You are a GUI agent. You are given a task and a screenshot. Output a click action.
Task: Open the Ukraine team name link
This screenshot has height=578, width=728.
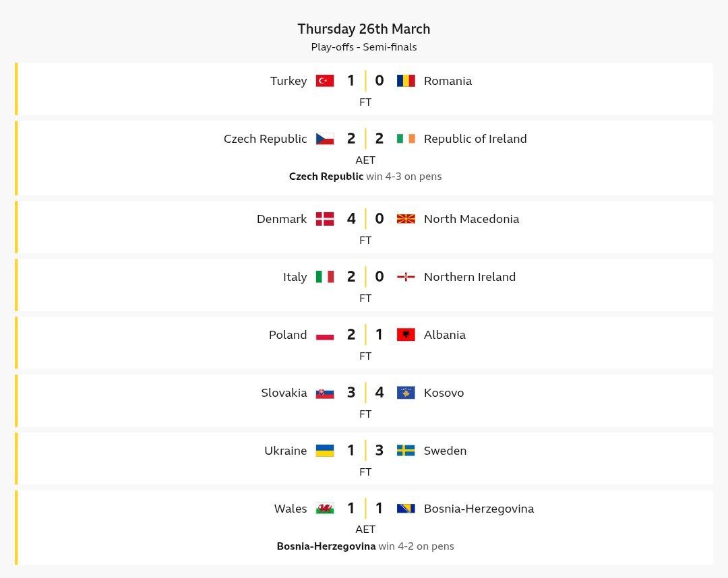point(285,451)
